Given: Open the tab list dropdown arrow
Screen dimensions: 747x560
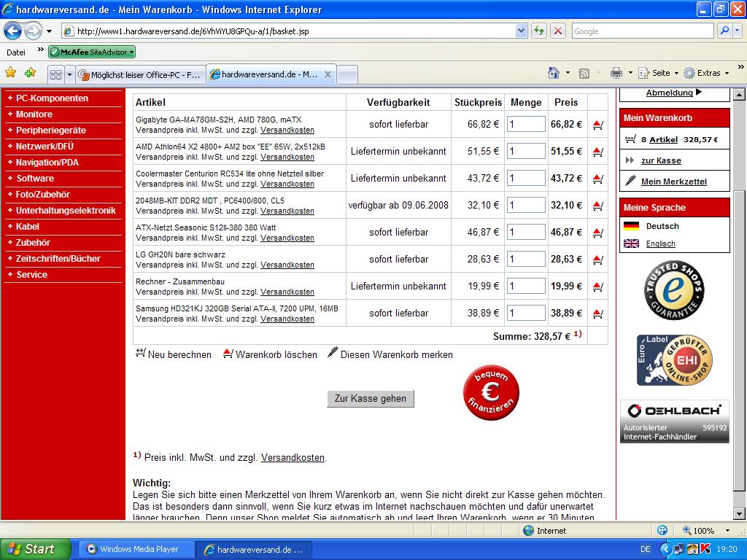Looking at the screenshot, I should [69, 75].
